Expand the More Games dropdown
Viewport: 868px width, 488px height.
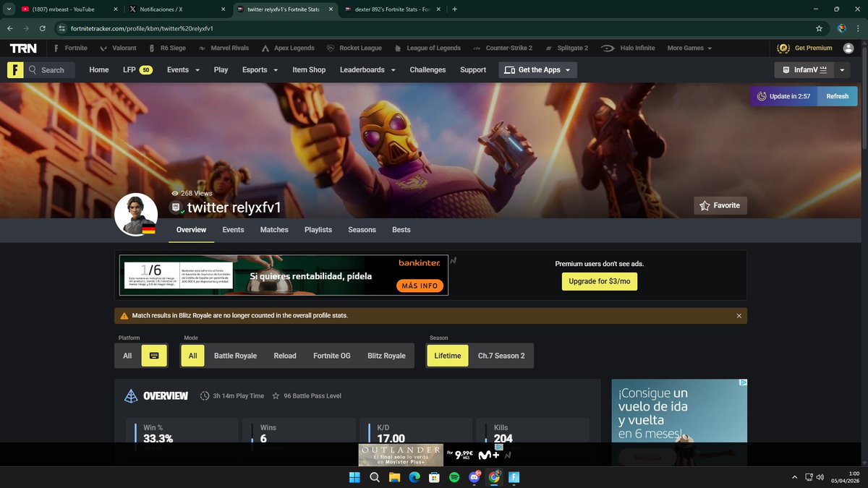689,48
